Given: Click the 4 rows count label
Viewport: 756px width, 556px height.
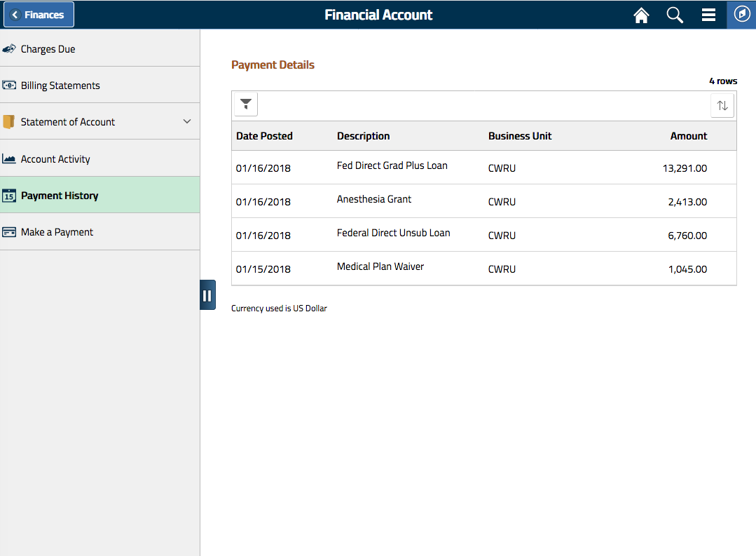Looking at the screenshot, I should point(723,81).
